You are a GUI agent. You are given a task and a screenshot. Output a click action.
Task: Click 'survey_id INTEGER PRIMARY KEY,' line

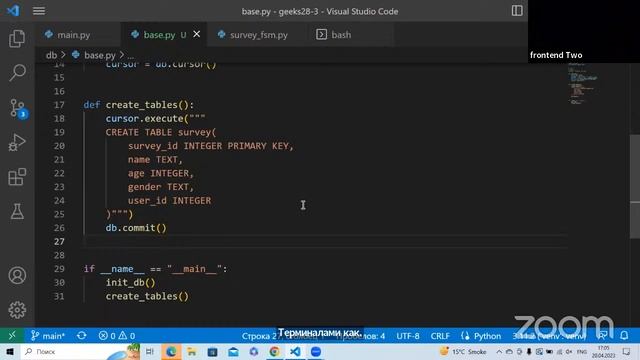point(211,146)
